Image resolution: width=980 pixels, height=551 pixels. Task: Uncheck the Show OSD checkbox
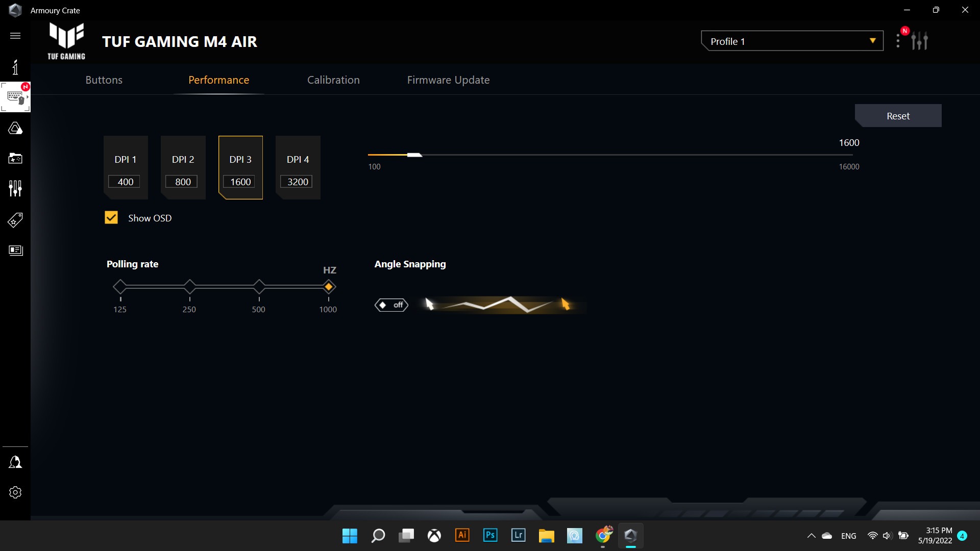[x=111, y=218]
